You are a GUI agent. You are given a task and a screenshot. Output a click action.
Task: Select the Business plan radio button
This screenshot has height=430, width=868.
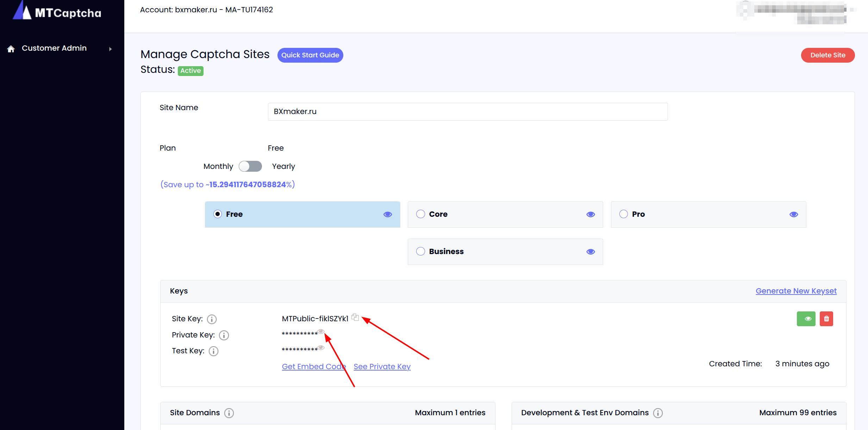420,252
